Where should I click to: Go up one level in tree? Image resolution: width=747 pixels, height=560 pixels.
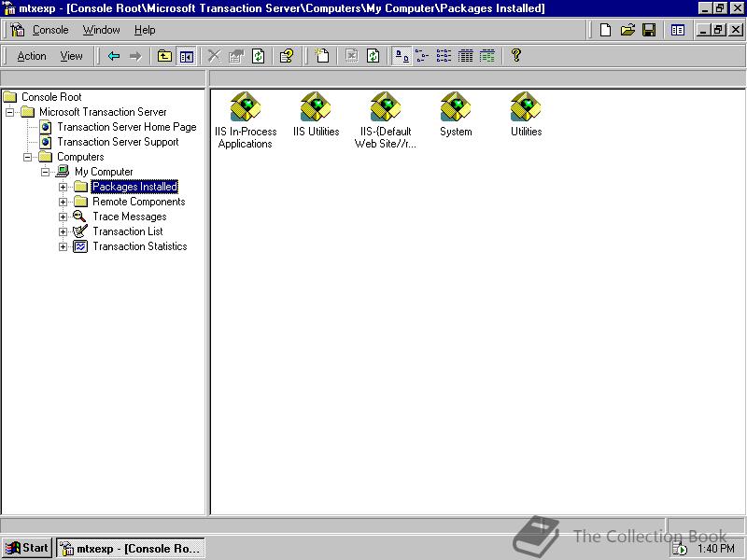[x=164, y=56]
